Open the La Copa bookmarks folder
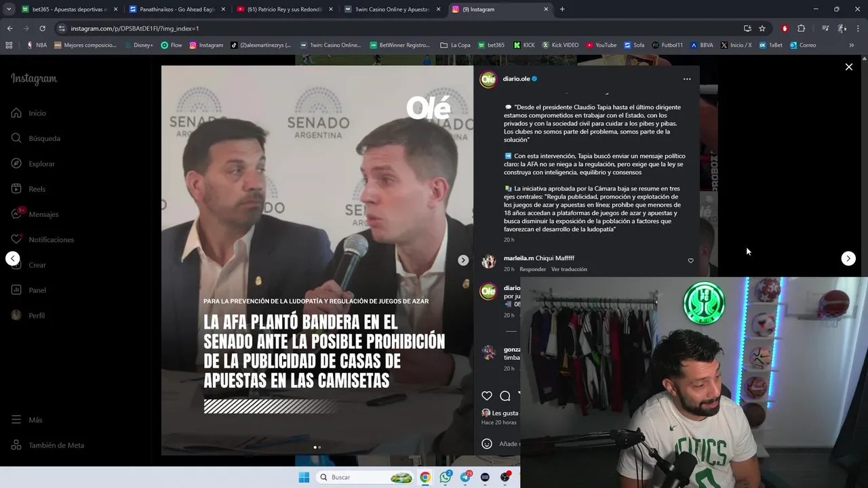This screenshot has height=488, width=868. pyautogui.click(x=455, y=45)
